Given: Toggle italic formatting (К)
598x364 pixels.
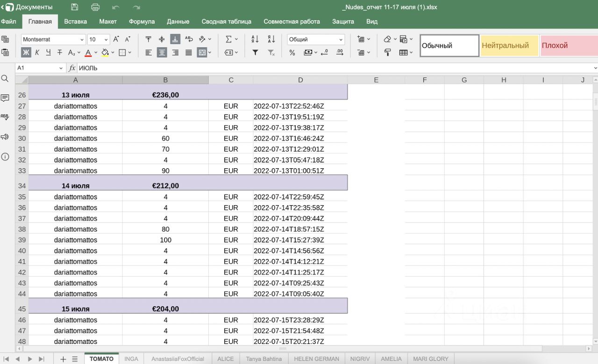Looking at the screenshot, I should coord(37,53).
